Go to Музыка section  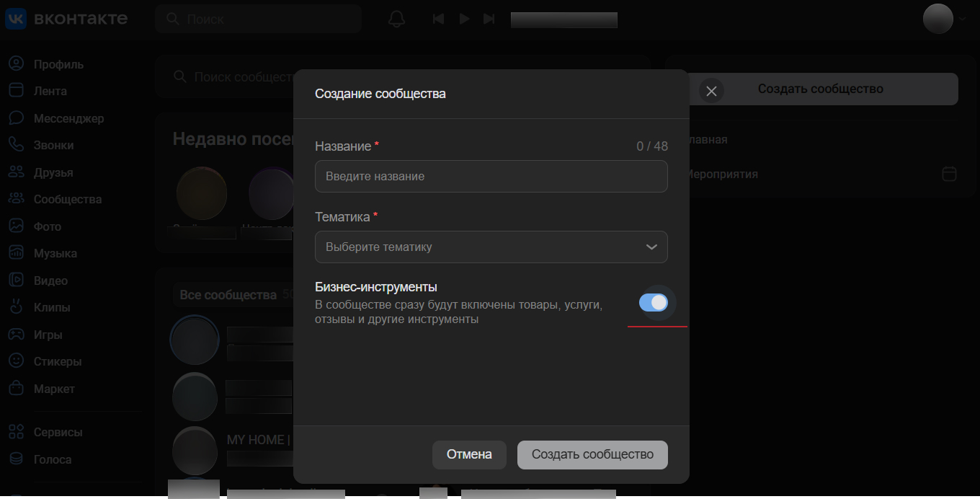[55, 253]
